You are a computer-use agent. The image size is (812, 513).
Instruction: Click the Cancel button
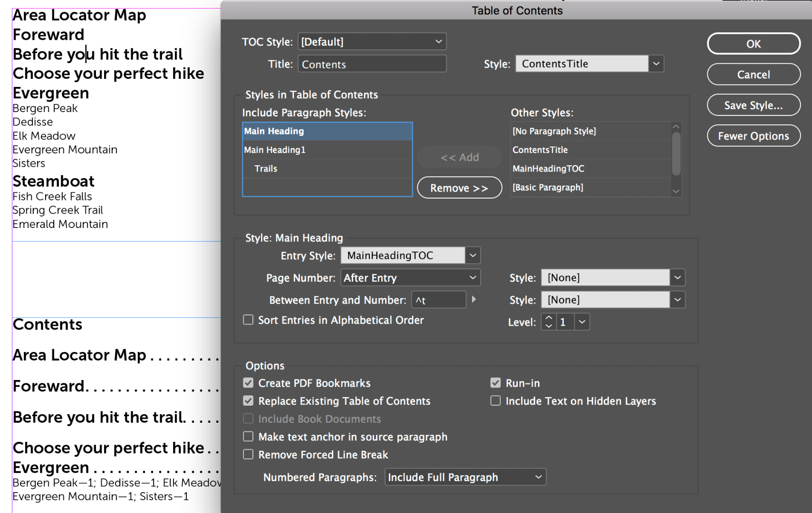coord(754,75)
